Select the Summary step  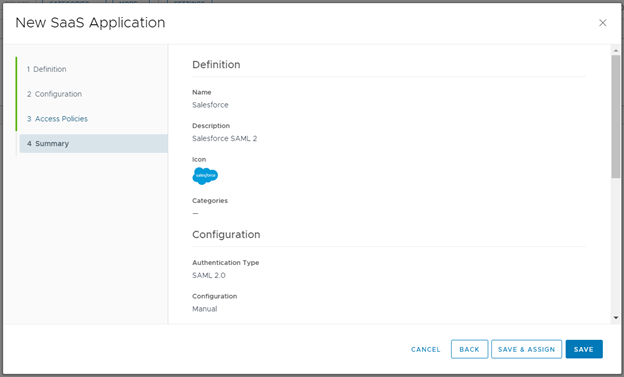pos(94,143)
